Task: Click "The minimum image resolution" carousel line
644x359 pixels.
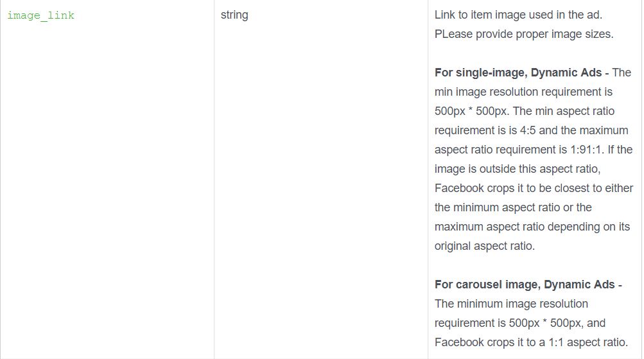Action: (511, 304)
